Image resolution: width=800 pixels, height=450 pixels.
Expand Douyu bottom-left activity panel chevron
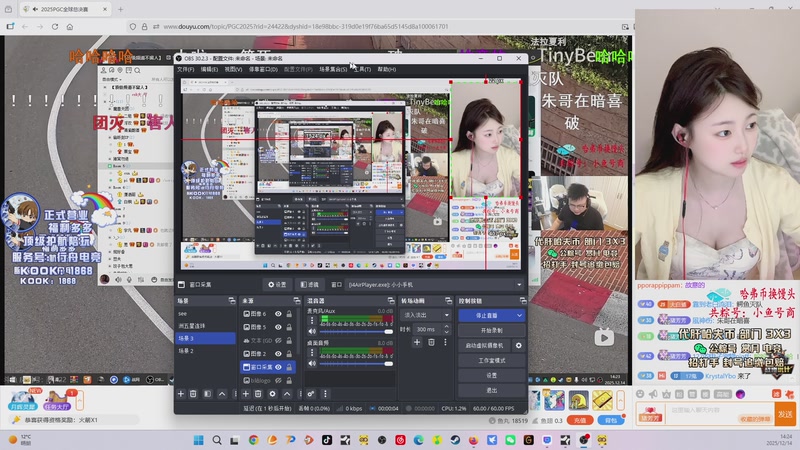[80, 401]
